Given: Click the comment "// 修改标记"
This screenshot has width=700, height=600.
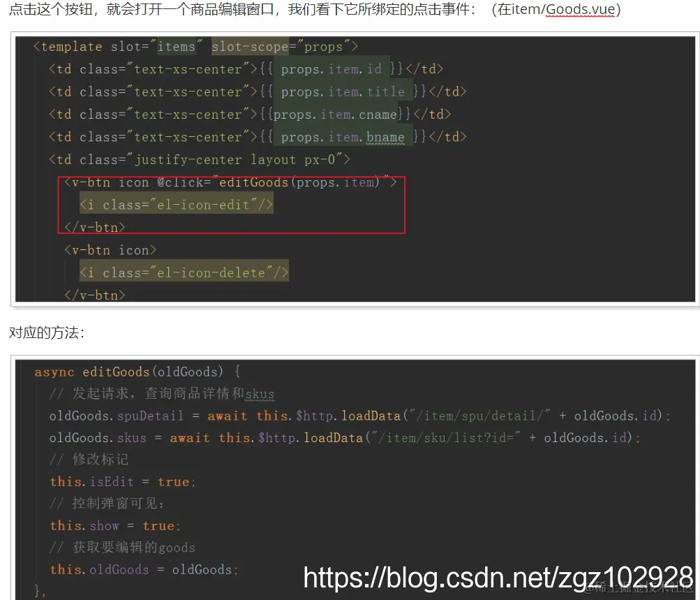Looking at the screenshot, I should (x=89, y=460).
